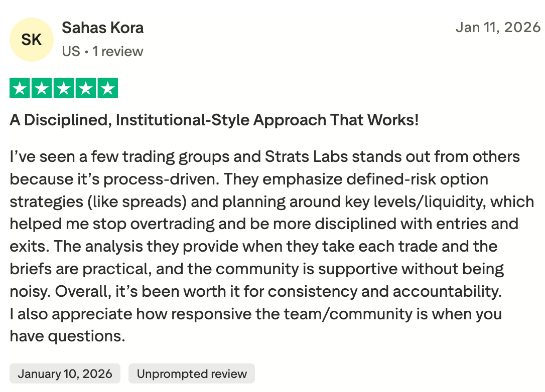Screen dimensions: 545x392
Task: Open the "A Disciplined, Institutional-Style Approach" review title
Action: pos(214,120)
